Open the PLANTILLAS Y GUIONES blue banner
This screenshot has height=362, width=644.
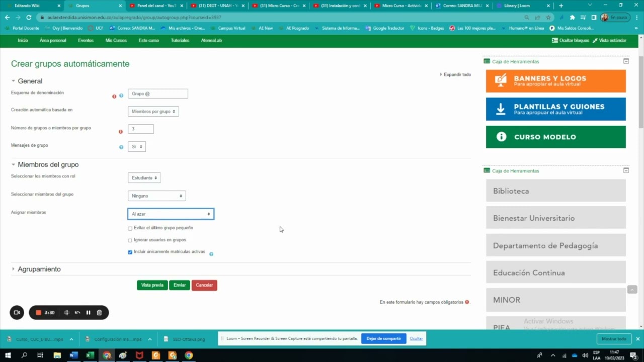click(x=555, y=109)
